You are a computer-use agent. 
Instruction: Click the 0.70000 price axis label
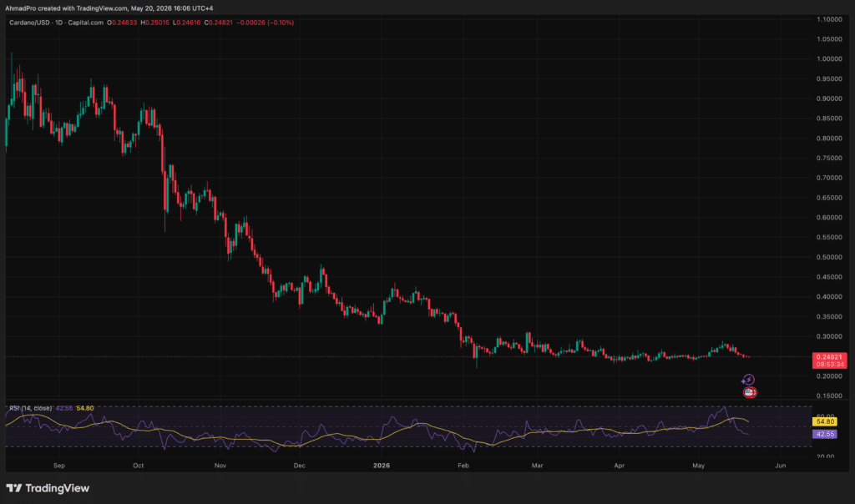point(829,178)
